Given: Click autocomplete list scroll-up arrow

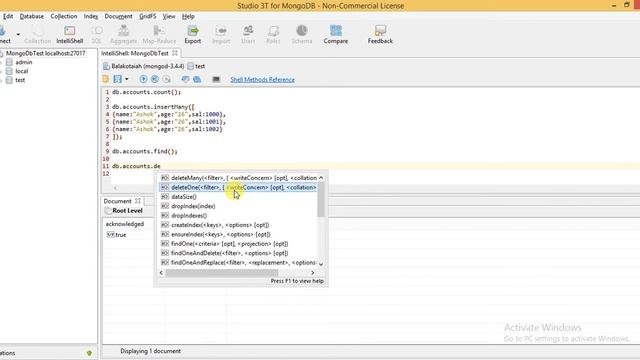Looking at the screenshot, I should pyautogui.click(x=321, y=178).
